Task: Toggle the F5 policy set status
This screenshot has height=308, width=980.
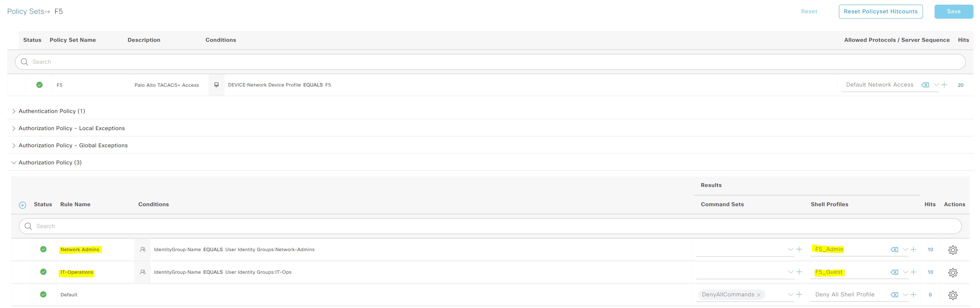Action: pyautogui.click(x=39, y=85)
